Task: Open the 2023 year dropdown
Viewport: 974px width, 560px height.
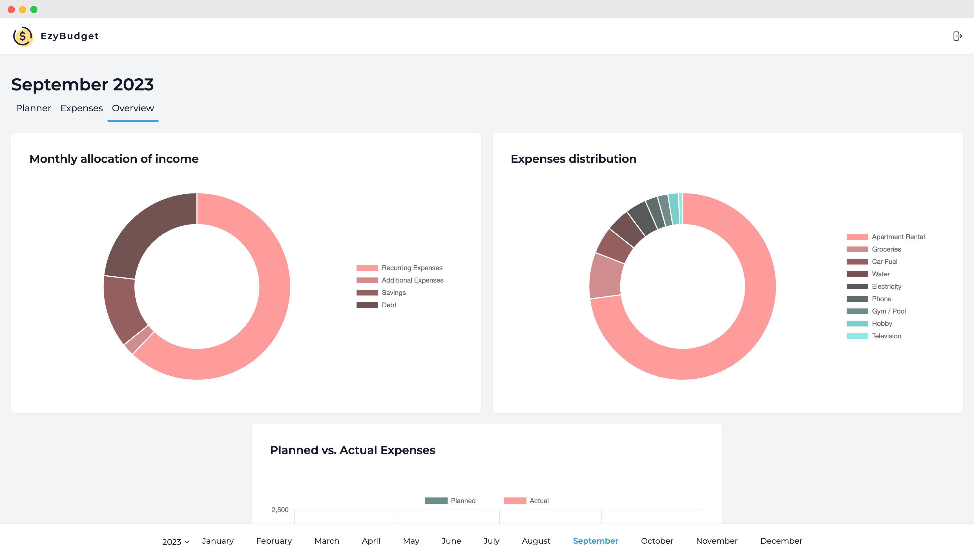Action: [175, 541]
